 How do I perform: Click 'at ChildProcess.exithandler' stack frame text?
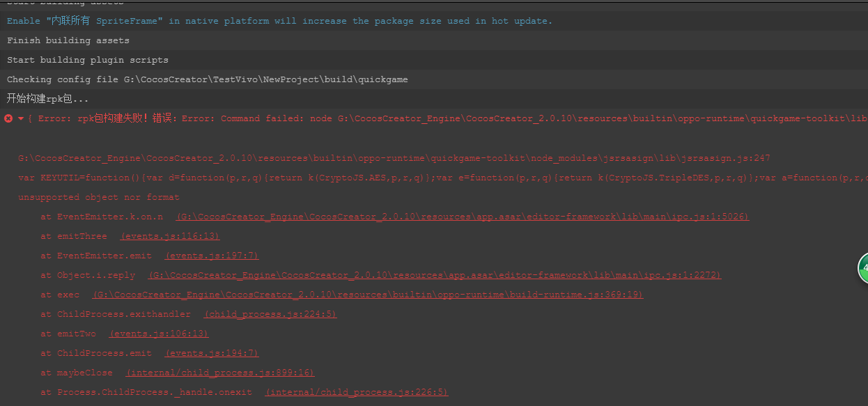click(116, 314)
